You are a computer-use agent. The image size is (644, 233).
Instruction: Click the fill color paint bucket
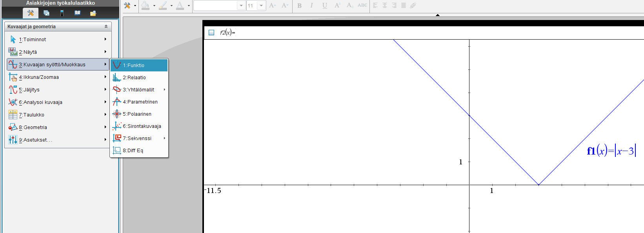(x=146, y=5)
